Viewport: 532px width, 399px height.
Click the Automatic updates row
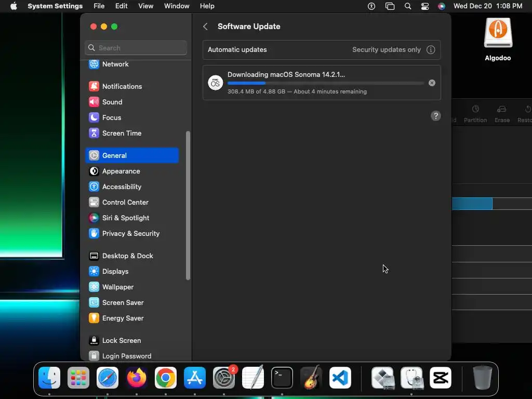322,50
